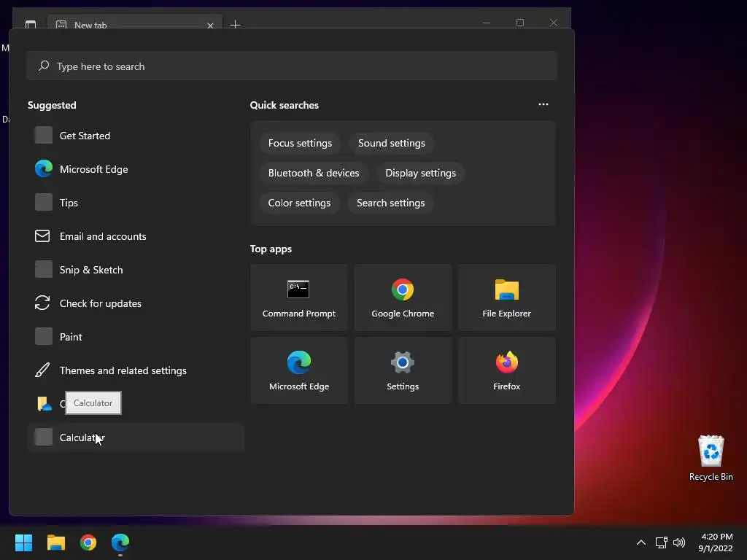This screenshot has height=560, width=747.
Task: Click the Type here to search field
Action: click(292, 66)
